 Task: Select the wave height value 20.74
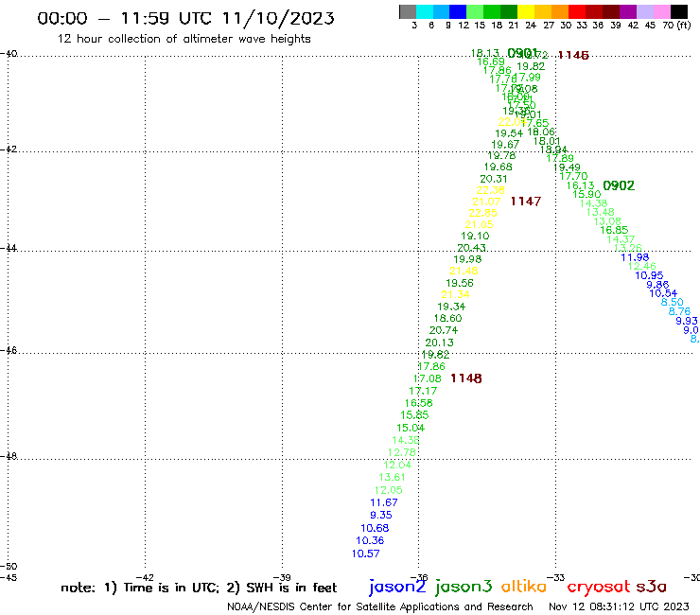(444, 330)
